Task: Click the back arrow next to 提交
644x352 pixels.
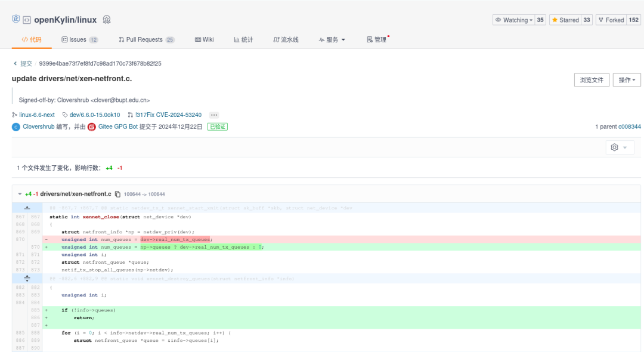Action: pyautogui.click(x=15, y=63)
